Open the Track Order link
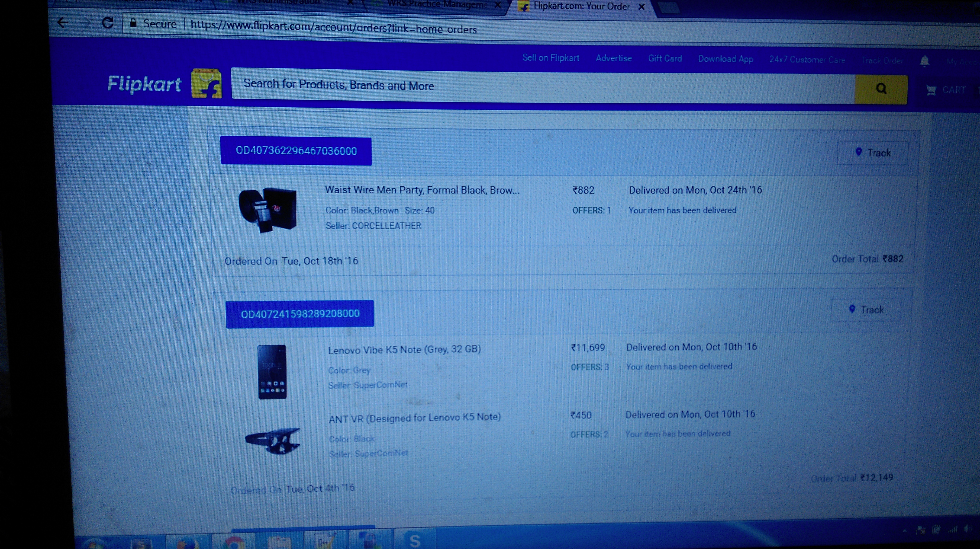This screenshot has height=549, width=980. click(882, 61)
